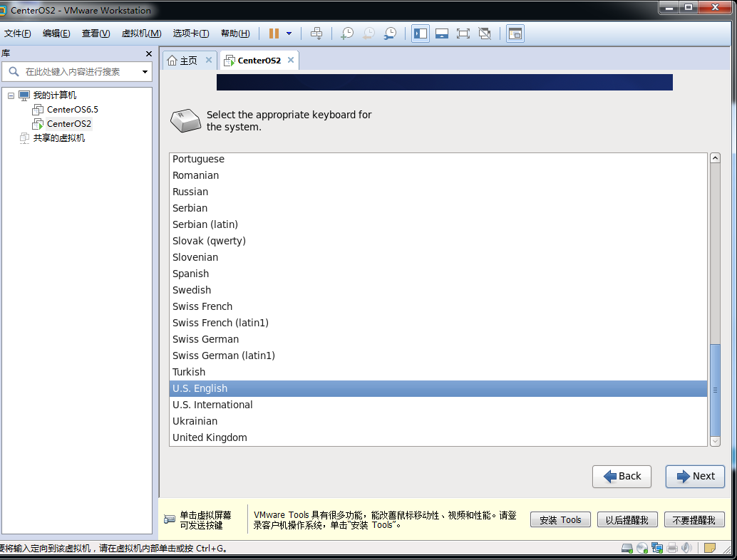Take a snapshot of the VM

coord(347,33)
